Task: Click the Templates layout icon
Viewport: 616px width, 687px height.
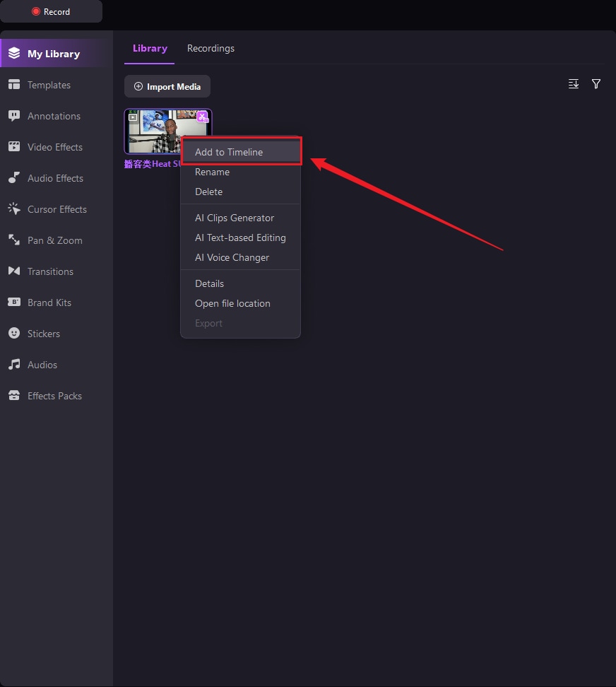Action: click(x=14, y=84)
